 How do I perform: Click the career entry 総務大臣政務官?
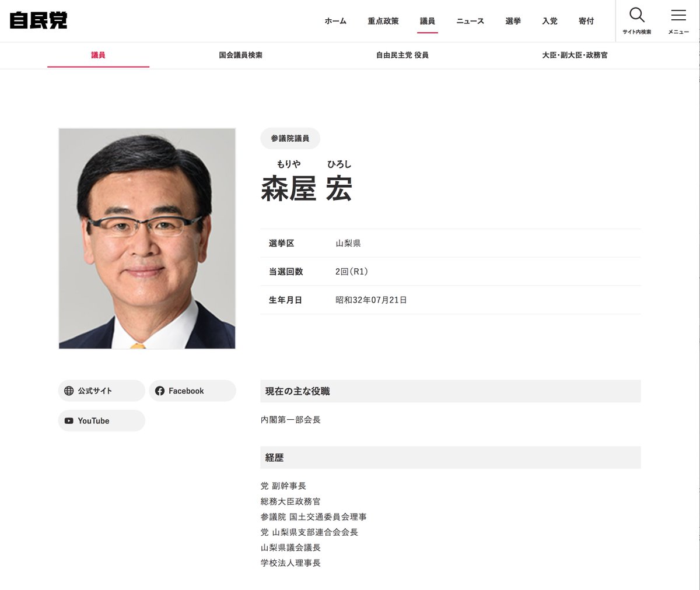[290, 501]
